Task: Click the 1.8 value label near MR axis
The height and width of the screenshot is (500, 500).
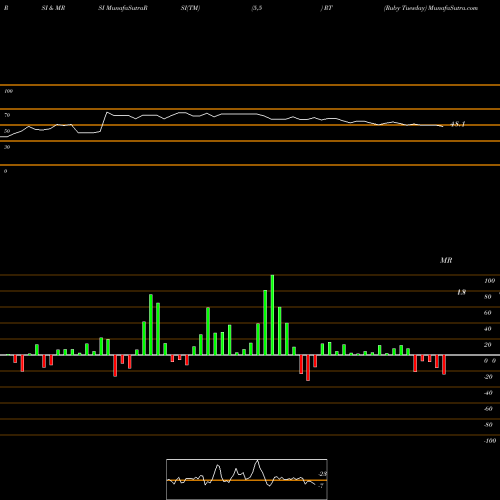Action: click(461, 292)
